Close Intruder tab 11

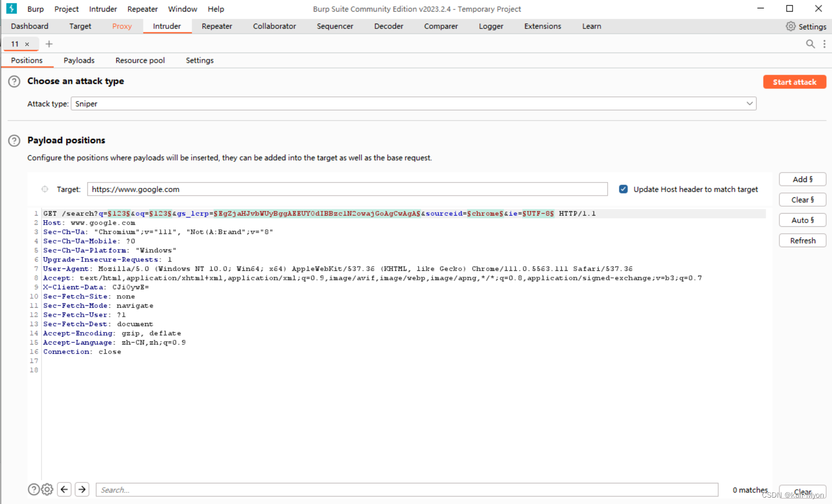pyautogui.click(x=27, y=44)
